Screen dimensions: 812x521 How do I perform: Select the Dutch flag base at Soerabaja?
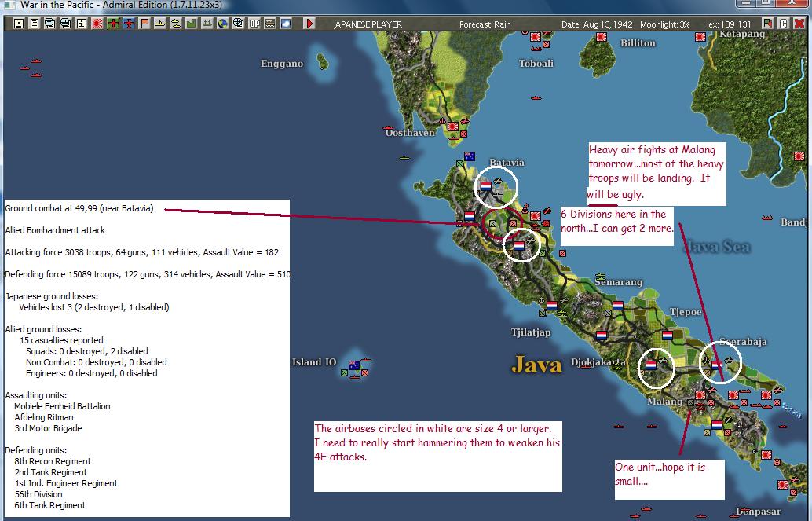(717, 365)
